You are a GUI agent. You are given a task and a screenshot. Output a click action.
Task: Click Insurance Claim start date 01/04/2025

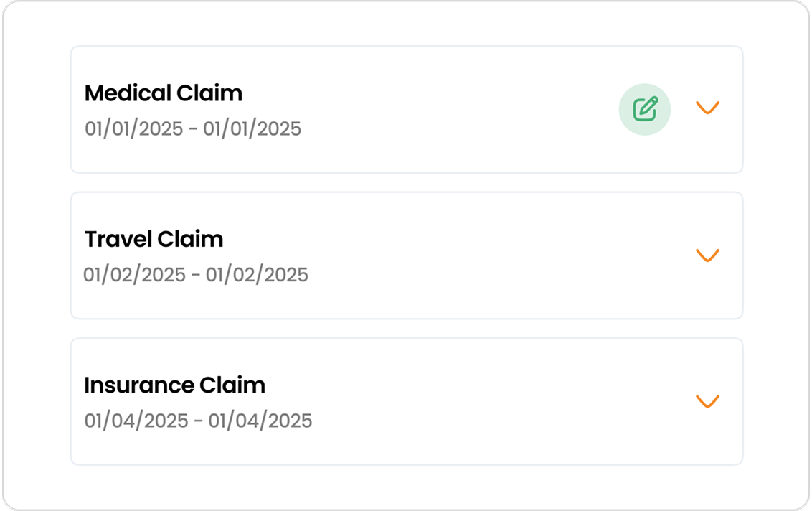coord(136,421)
